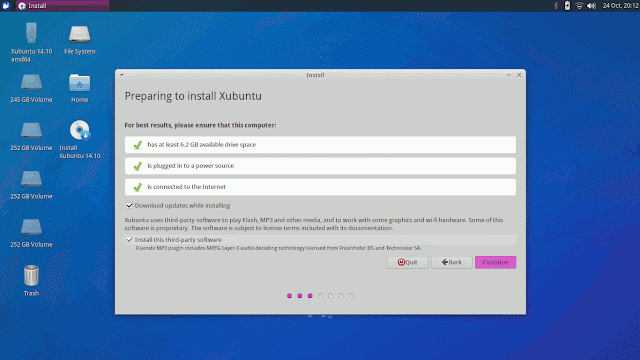Minimize the Install window
Image resolution: width=640 pixels, height=360 pixels.
point(509,75)
